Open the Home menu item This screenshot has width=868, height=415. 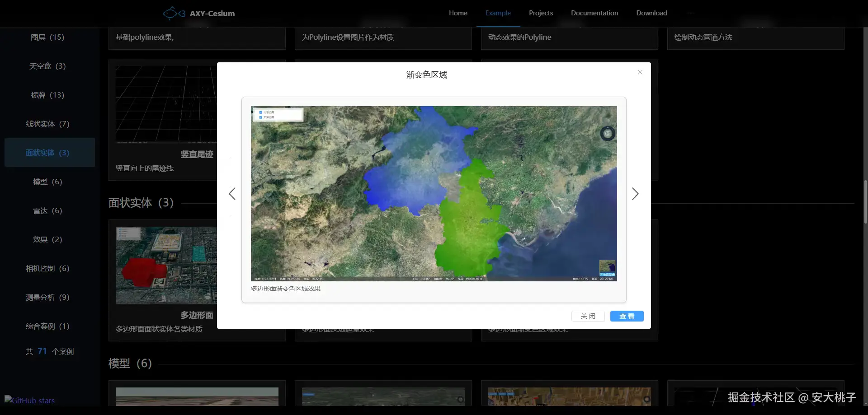pos(458,13)
